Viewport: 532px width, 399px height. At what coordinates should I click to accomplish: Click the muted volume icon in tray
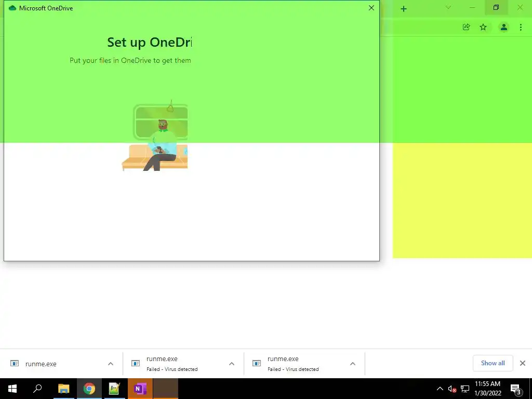pos(452,389)
